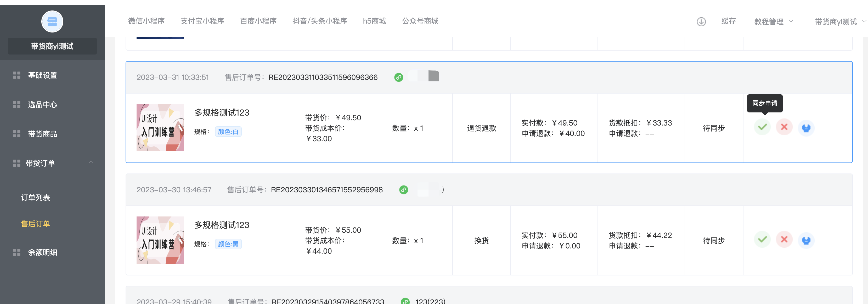This screenshot has height=304, width=868.
Task: Approve sync for the 换货 exchange order
Action: click(762, 240)
